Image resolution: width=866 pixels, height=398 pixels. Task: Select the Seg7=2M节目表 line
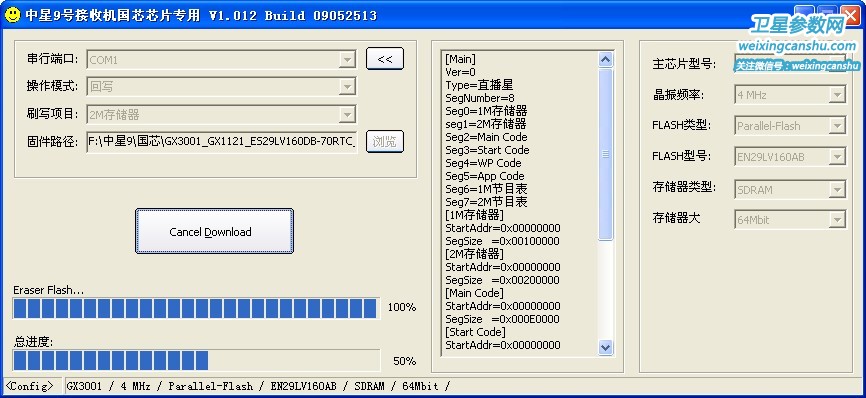point(486,202)
